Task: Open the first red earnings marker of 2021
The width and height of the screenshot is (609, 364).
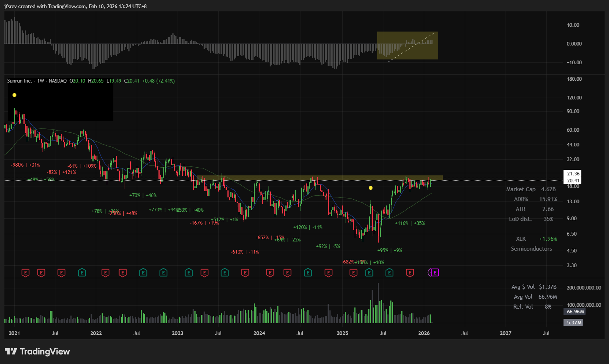Action: (25, 273)
